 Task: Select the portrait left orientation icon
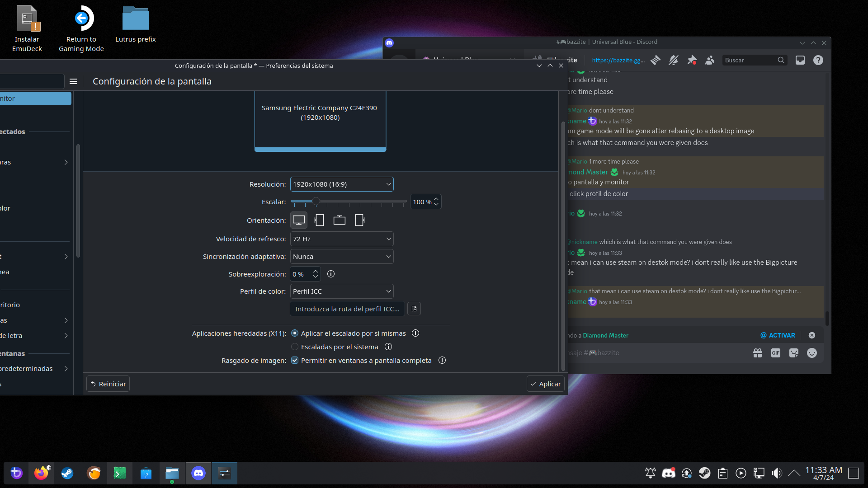pyautogui.click(x=319, y=220)
